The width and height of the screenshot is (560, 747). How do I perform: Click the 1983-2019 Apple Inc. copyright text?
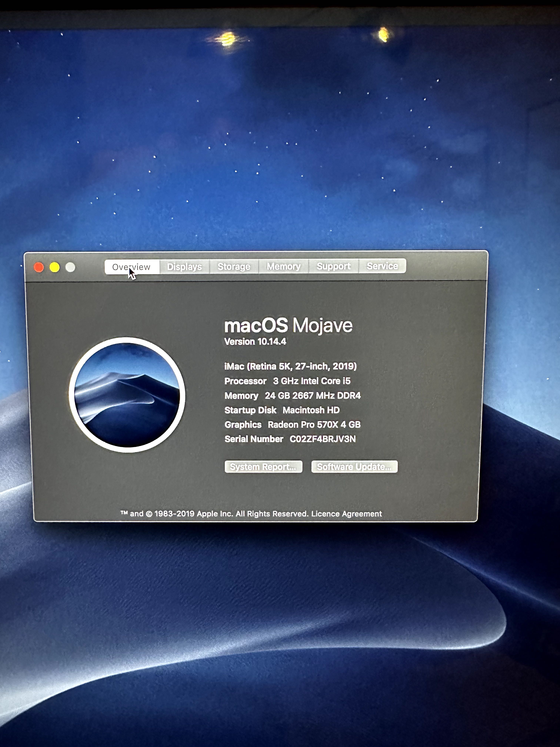(x=214, y=514)
